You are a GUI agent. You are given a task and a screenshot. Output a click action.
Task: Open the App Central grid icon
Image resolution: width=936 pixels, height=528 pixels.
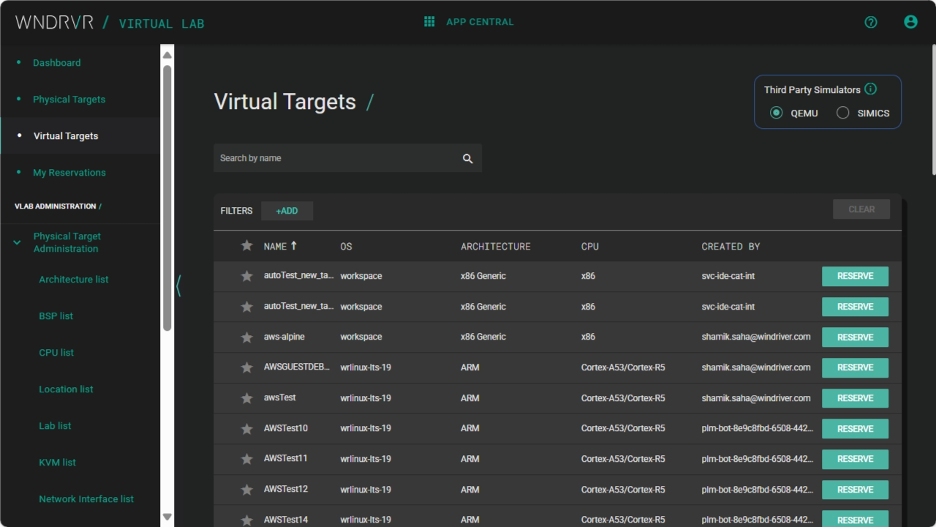[x=429, y=22]
